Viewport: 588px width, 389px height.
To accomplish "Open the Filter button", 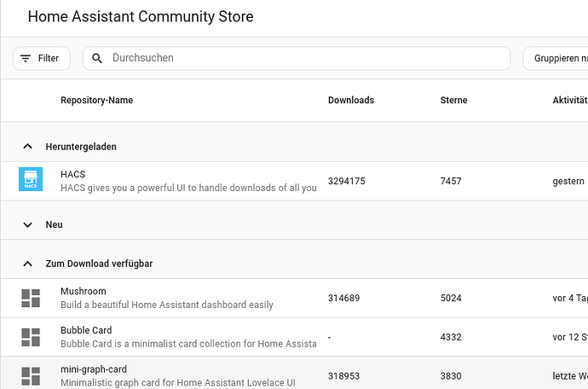I will (42, 58).
